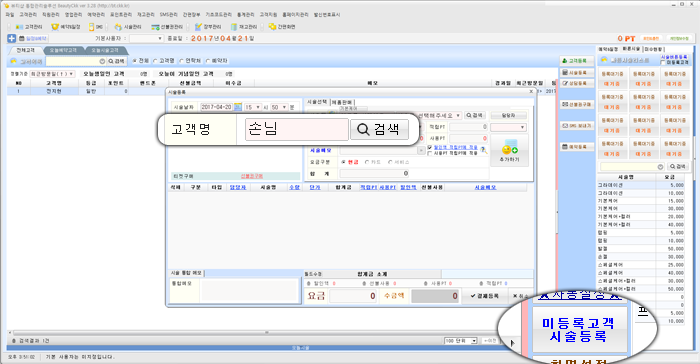Open 통계관리 menu

pyautogui.click(x=246, y=15)
